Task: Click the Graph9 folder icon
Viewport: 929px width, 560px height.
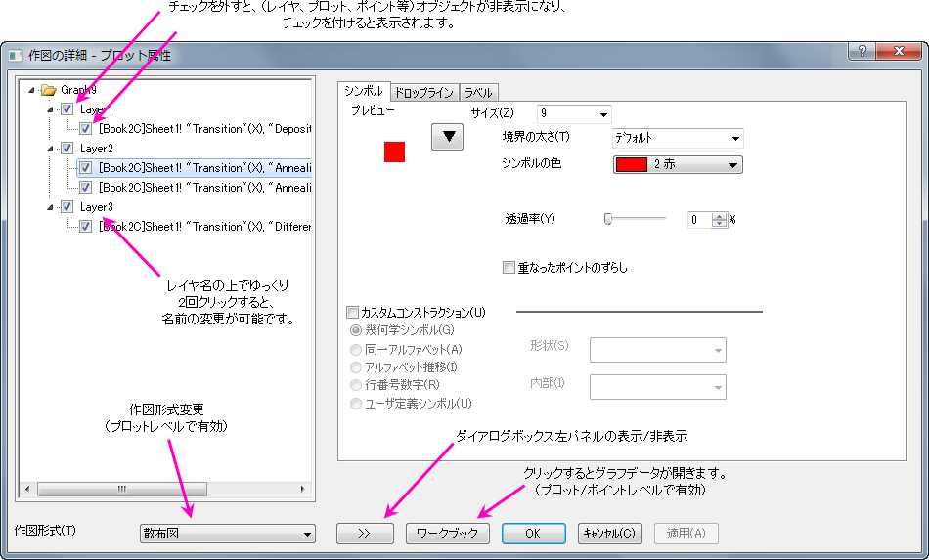Action: point(49,90)
